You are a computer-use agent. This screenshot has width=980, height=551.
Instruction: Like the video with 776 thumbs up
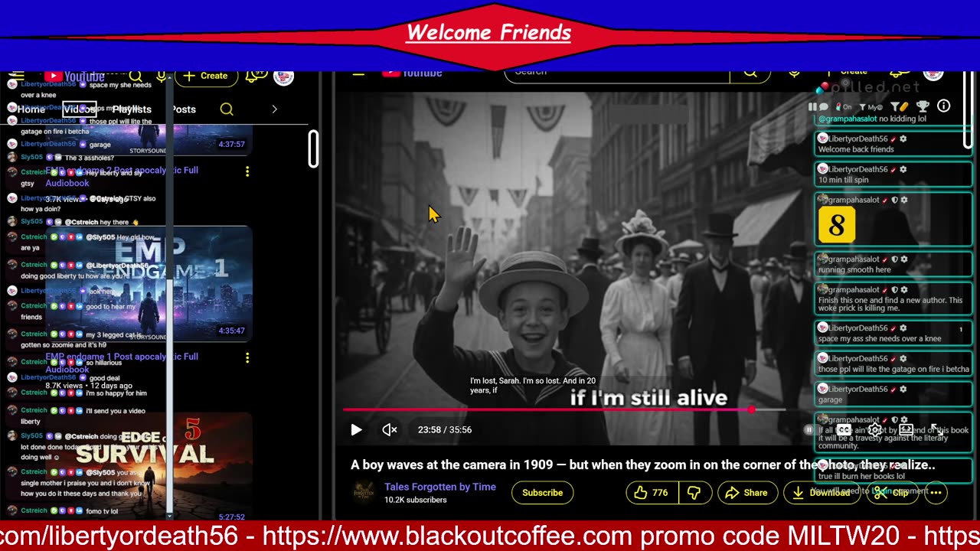pyautogui.click(x=650, y=493)
